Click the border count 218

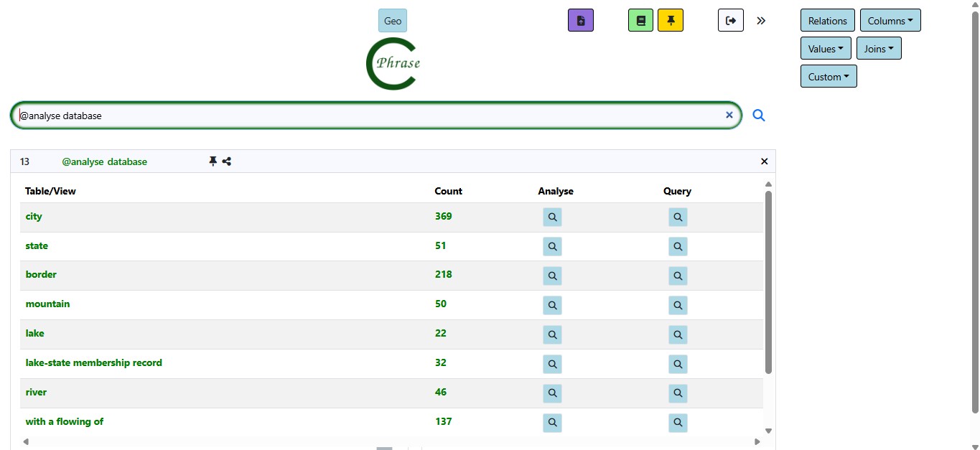443,275
